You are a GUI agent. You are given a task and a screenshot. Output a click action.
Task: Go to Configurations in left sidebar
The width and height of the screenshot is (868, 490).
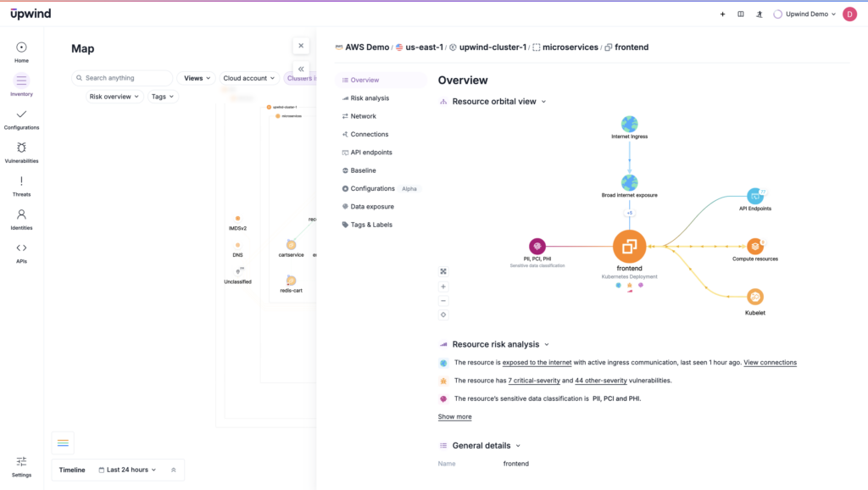point(21,120)
